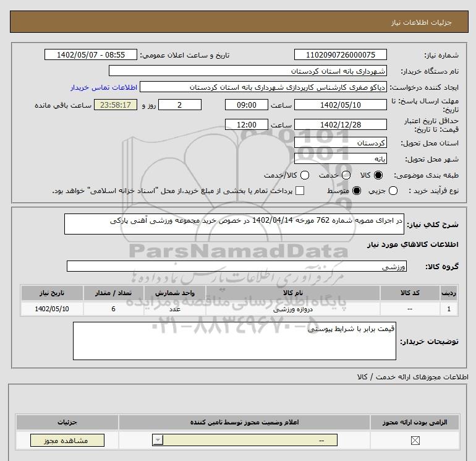Toggle the الزامی بودن ارائه مجوز checkbox

[x=415, y=441]
